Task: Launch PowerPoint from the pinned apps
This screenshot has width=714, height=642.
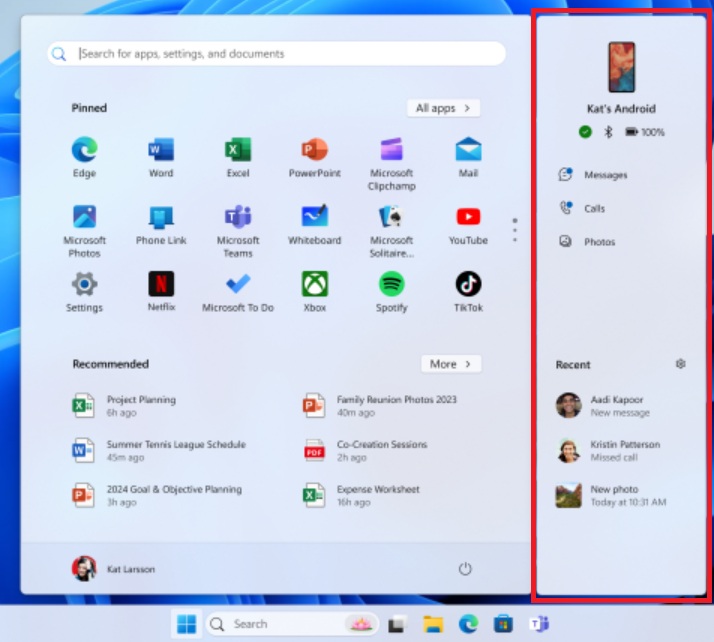Action: click(315, 157)
